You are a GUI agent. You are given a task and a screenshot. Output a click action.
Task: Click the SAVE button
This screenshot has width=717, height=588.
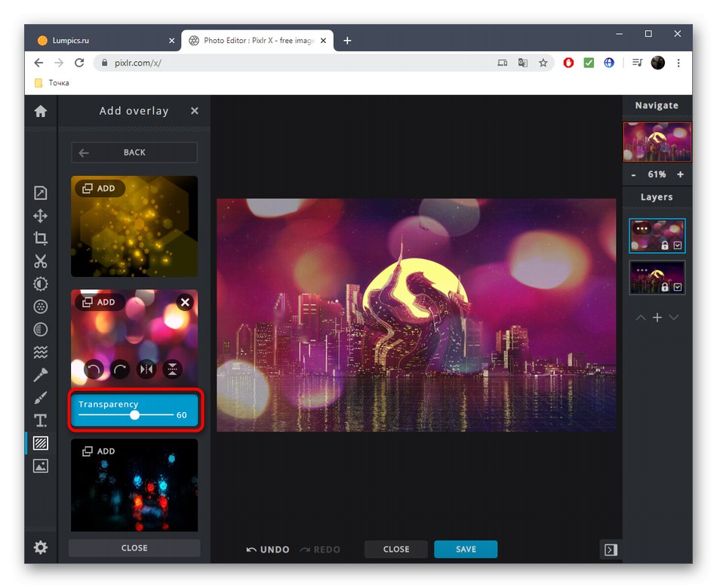(x=466, y=550)
